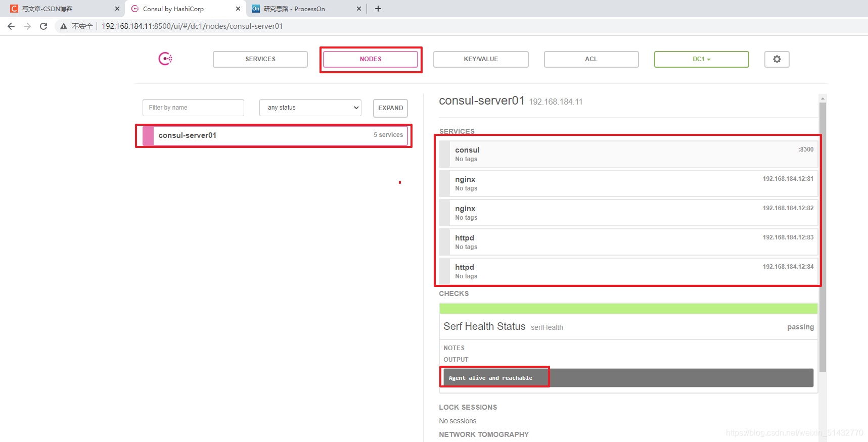Click the Filter by name input field
This screenshot has width=868, height=442.
click(x=193, y=108)
